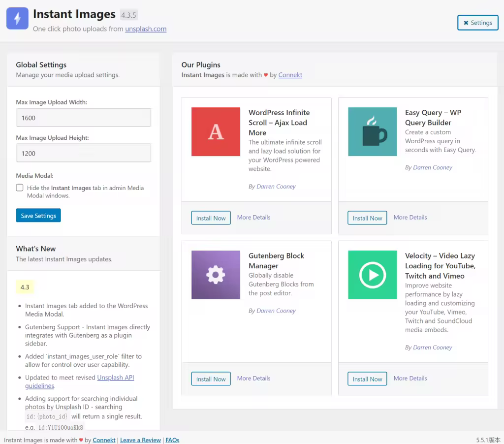
Task: View More Details for WordPress Infinite Scroll
Action: pos(253,218)
